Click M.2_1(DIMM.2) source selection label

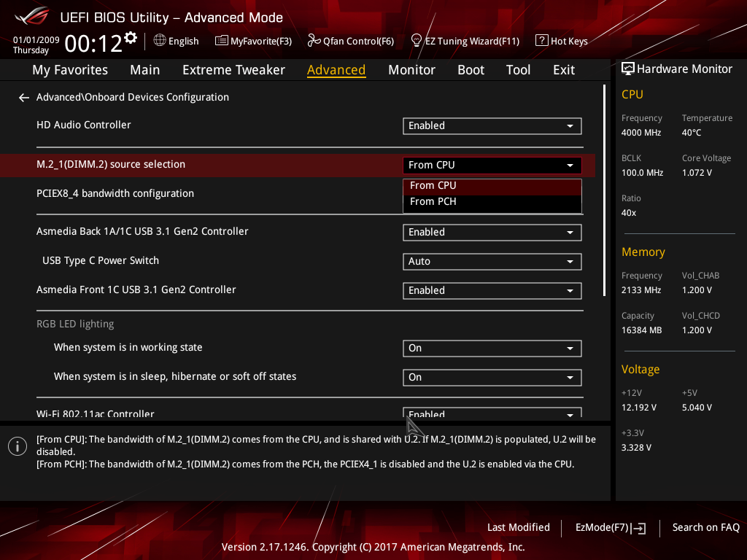pos(111,165)
